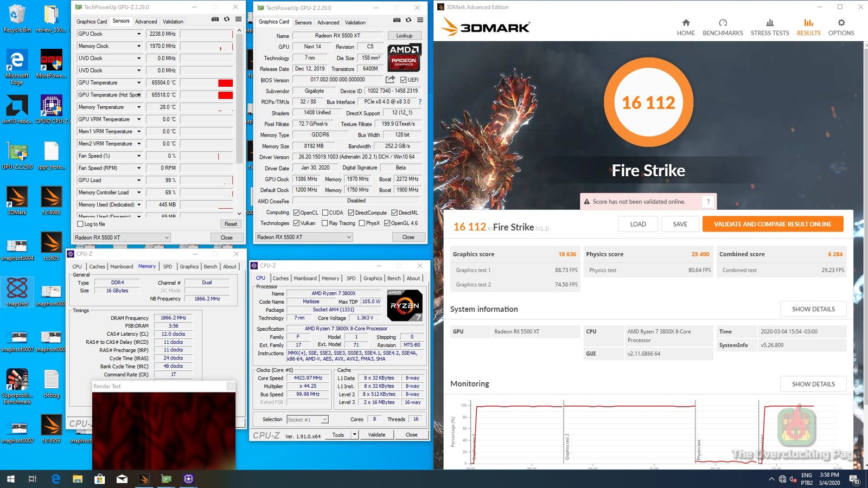Toggle the Ray Tracing checkbox

325,223
